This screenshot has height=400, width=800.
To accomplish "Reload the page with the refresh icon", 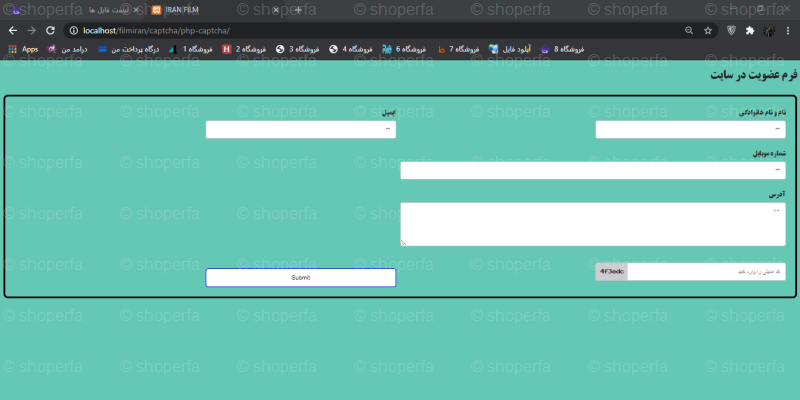I will (50, 30).
